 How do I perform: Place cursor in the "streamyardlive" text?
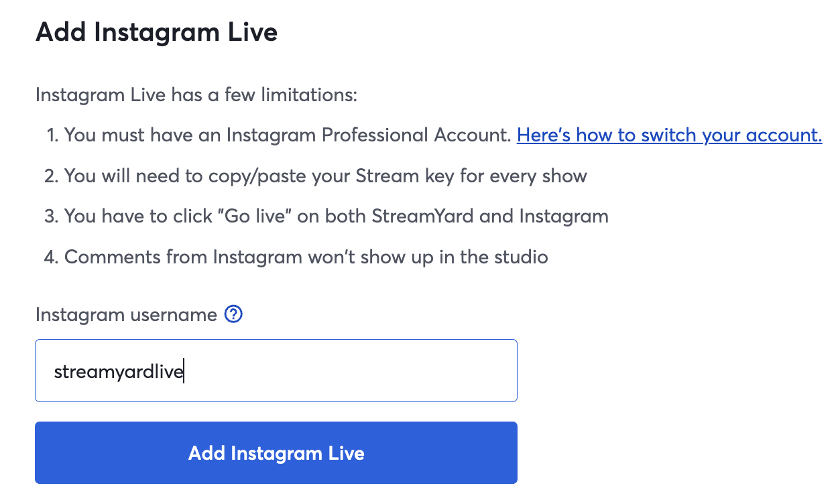[x=119, y=372]
